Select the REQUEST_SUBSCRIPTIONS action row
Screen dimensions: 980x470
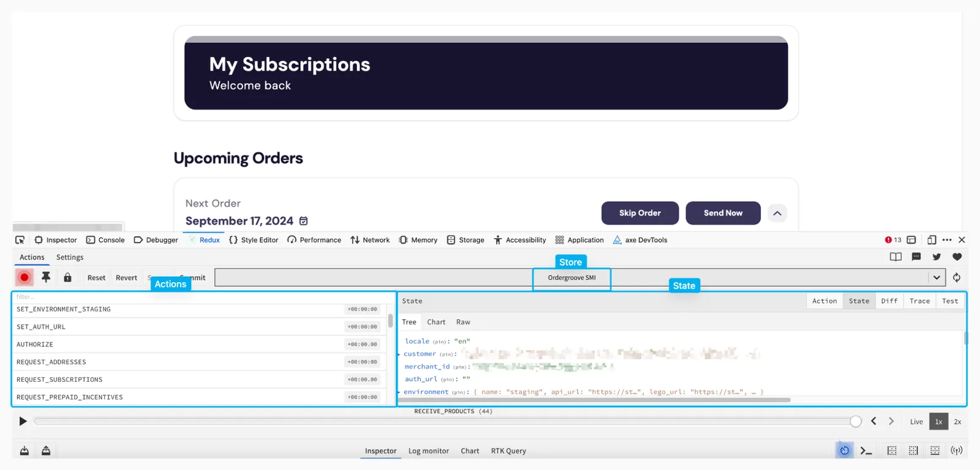pos(198,379)
